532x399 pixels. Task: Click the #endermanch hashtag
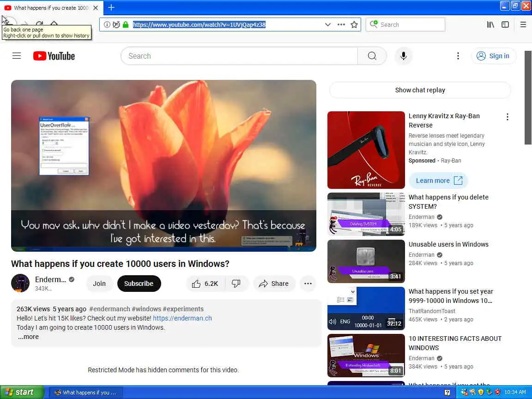click(x=109, y=309)
